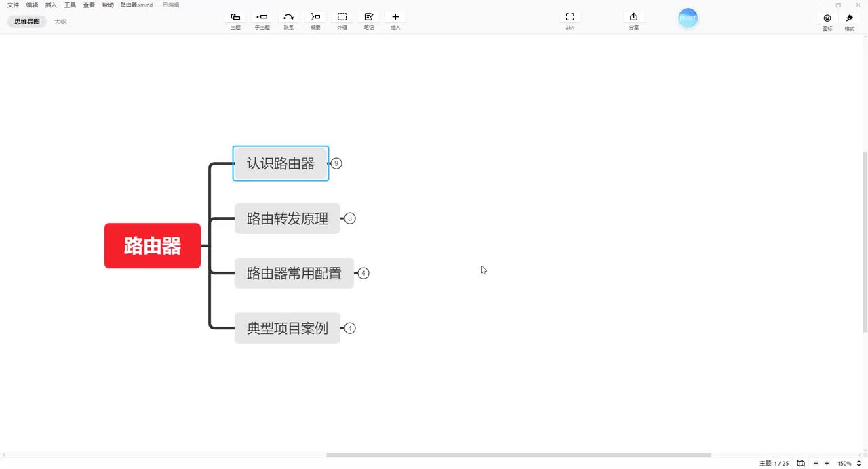
Task: Click the 分享 share icon
Action: click(x=634, y=17)
